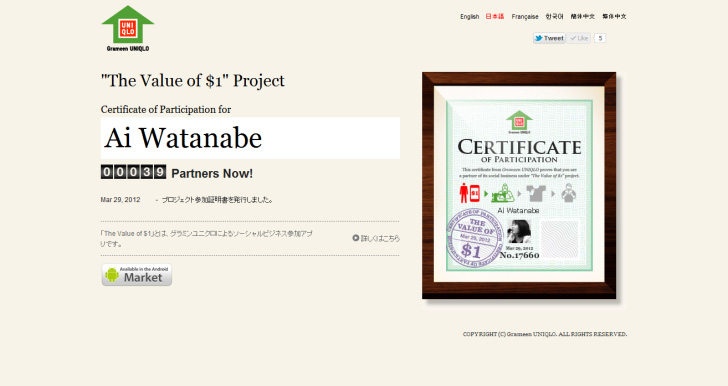The image size is (728, 386).
Task: Click the Twitter bird Tweet button
Action: (x=549, y=38)
